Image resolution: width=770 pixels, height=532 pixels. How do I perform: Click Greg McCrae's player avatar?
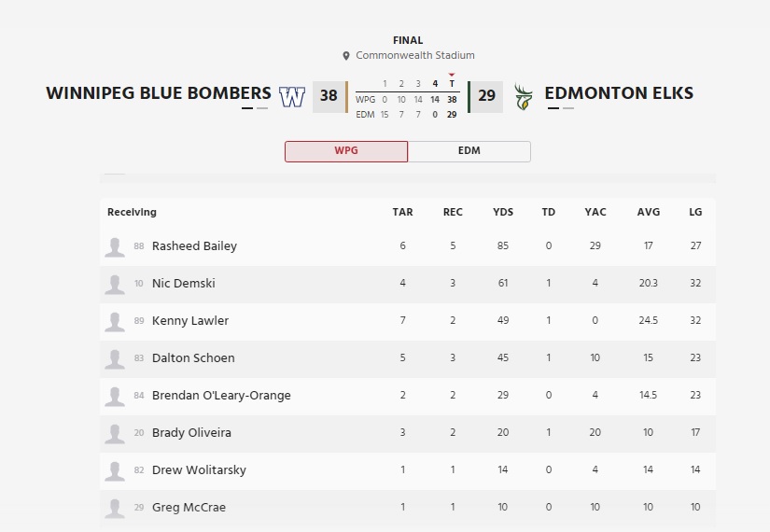(115, 508)
